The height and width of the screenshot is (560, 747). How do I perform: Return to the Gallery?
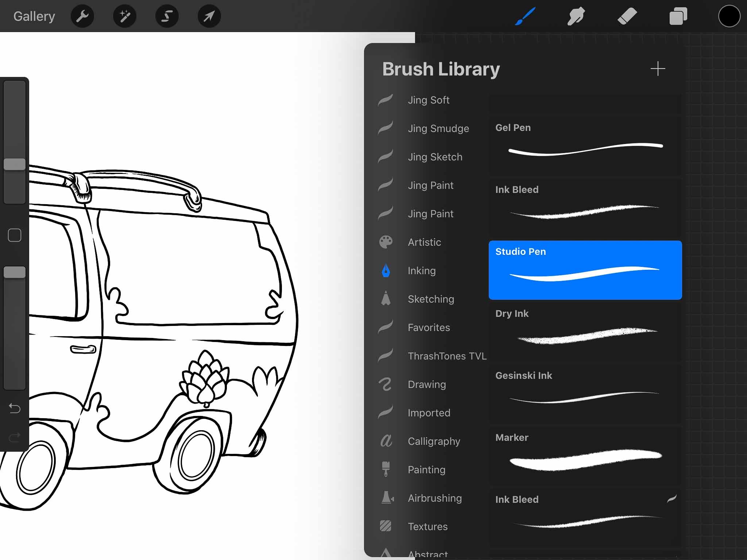(34, 16)
